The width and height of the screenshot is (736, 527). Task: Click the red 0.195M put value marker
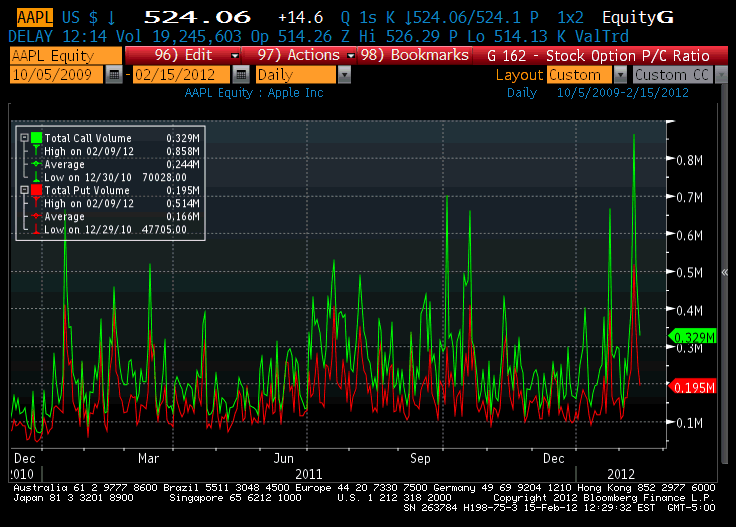click(x=693, y=387)
